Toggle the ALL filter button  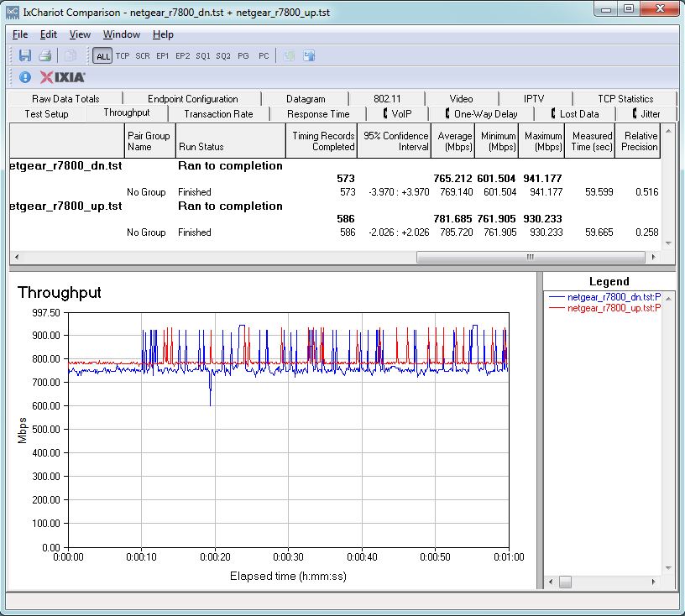point(102,56)
